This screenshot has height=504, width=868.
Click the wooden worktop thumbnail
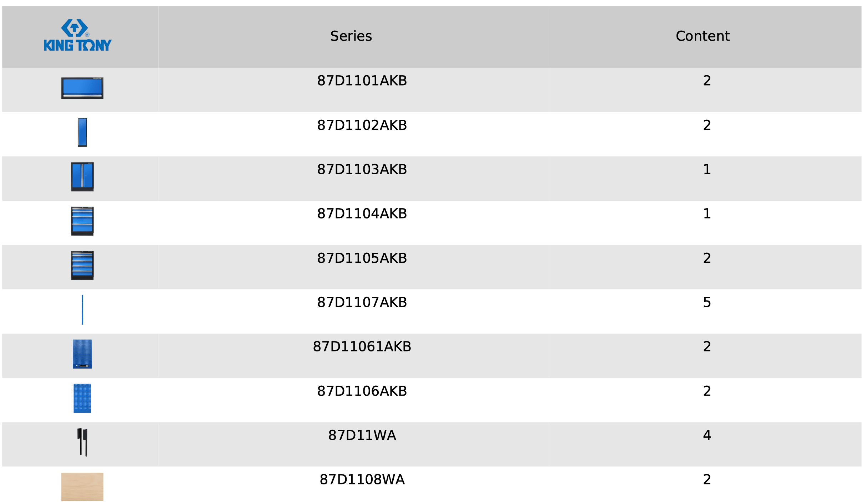pyautogui.click(x=82, y=487)
